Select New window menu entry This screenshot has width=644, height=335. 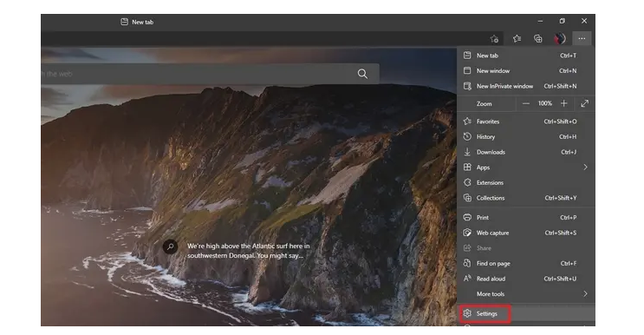(526, 70)
